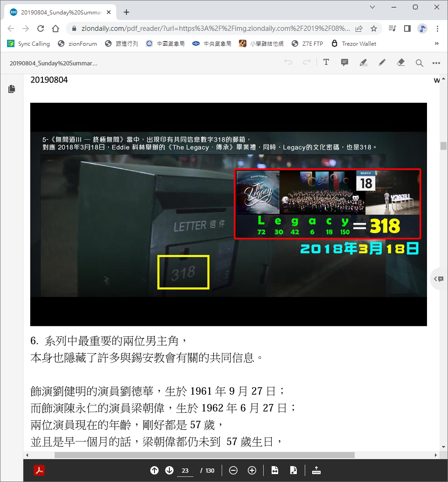Image resolution: width=448 pixels, height=482 pixels.
Task: Open the Sync Calling bookmark
Action: click(28, 43)
